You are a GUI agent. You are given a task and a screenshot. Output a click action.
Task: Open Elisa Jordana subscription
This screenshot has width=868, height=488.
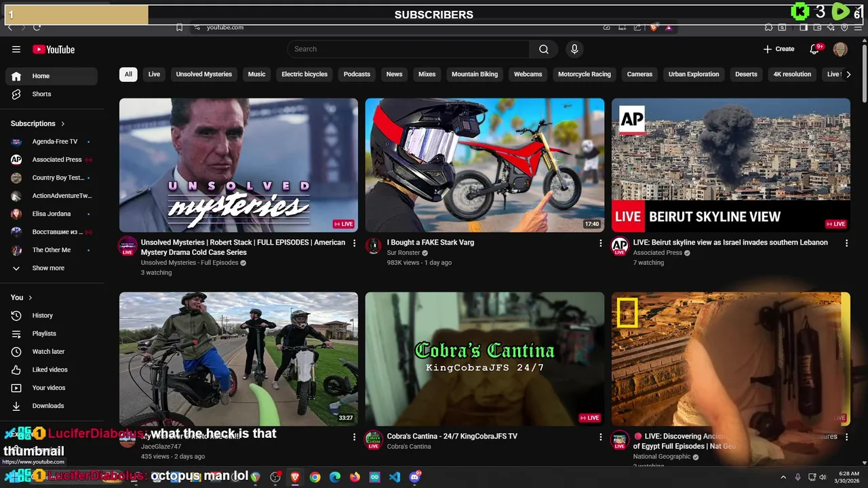point(52,214)
